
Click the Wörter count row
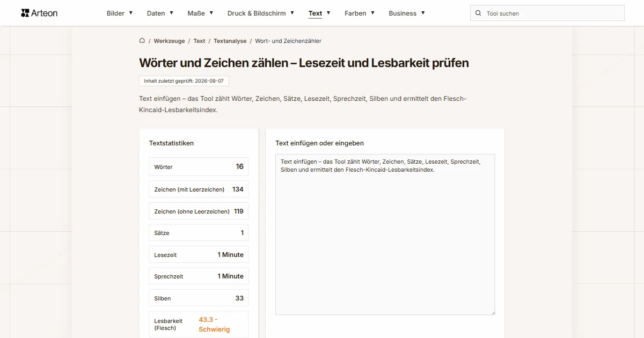tap(199, 166)
